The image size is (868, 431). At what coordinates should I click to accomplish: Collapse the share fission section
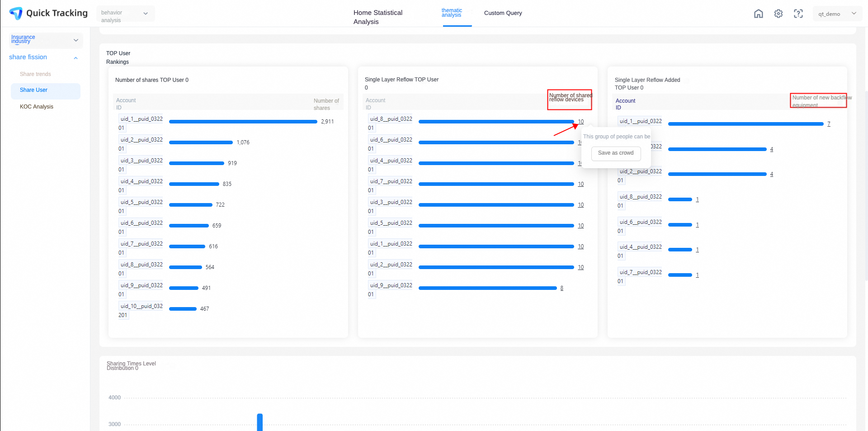pyautogui.click(x=76, y=58)
